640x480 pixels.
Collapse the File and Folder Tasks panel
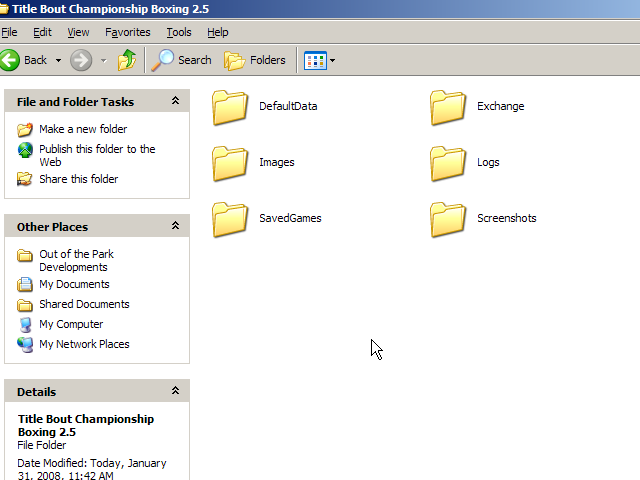175,100
